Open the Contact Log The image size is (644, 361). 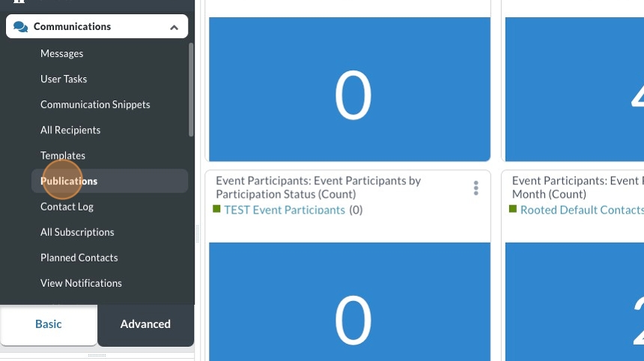click(67, 207)
